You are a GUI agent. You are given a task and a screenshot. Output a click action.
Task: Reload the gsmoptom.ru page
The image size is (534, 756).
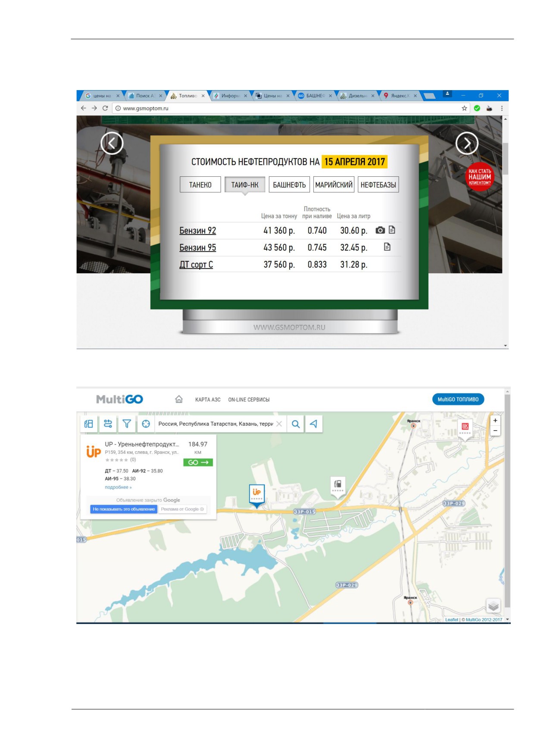(105, 108)
